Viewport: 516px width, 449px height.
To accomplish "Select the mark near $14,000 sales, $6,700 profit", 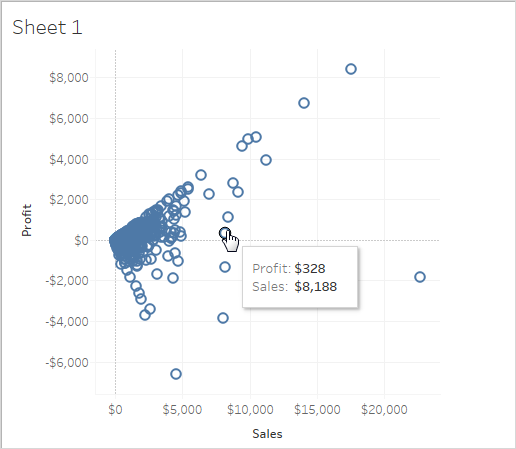I will [304, 103].
